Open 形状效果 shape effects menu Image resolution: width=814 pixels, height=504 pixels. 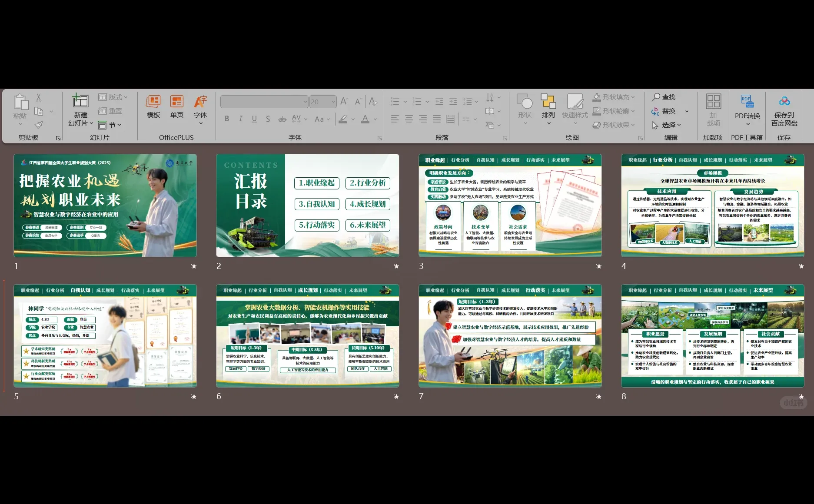click(x=614, y=125)
